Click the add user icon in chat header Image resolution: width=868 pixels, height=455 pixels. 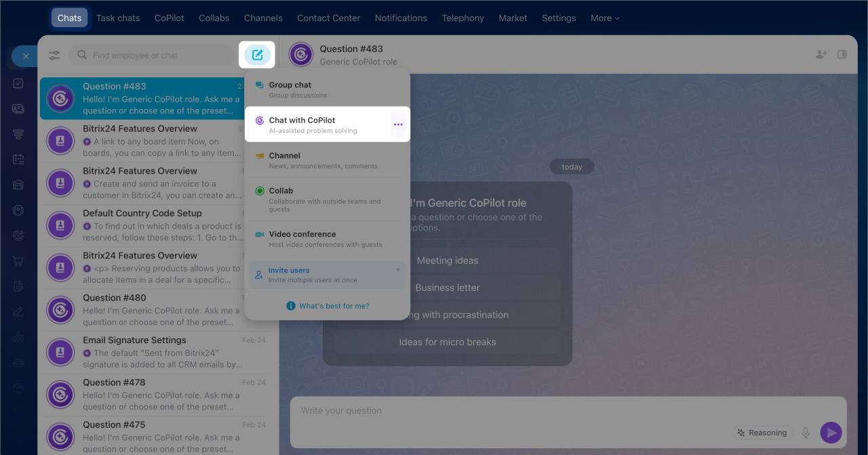pos(821,55)
